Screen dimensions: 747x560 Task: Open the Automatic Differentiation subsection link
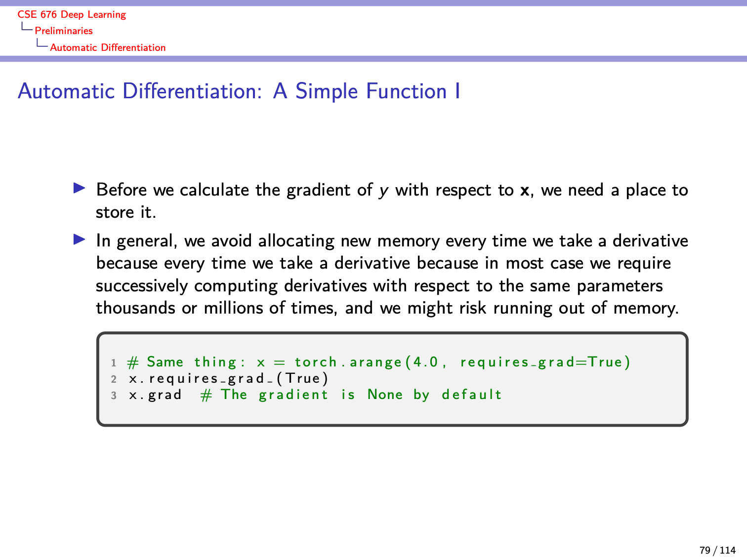coord(108,47)
